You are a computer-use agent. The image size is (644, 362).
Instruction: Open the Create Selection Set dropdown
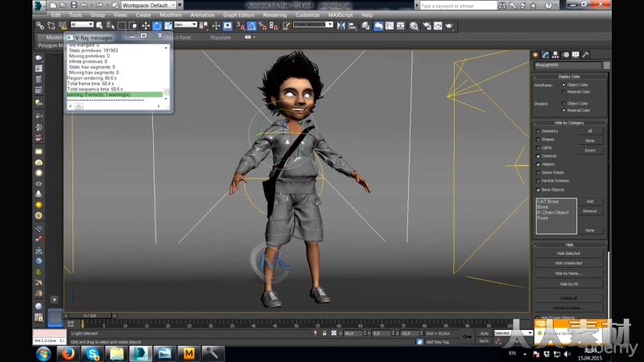tap(312, 25)
